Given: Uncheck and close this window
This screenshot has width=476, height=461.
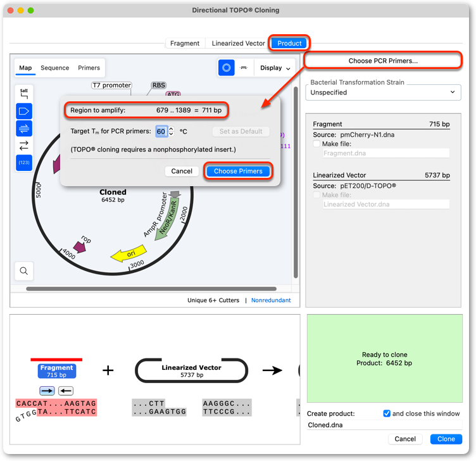Looking at the screenshot, I should pos(387,414).
